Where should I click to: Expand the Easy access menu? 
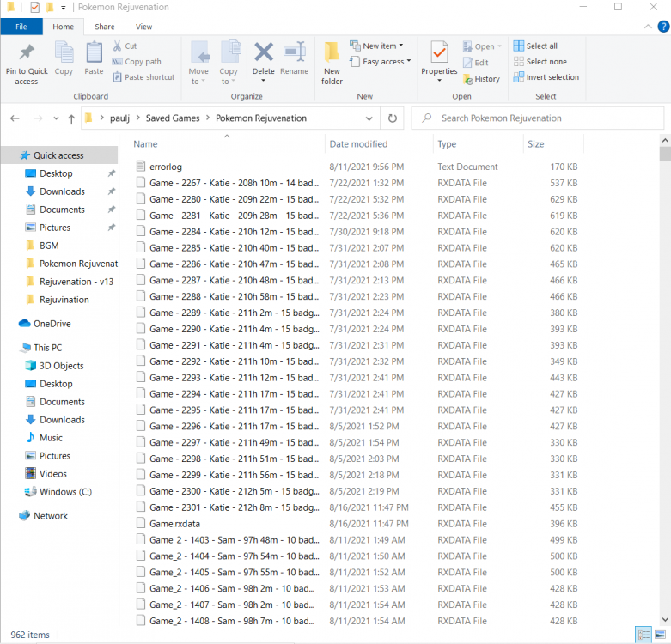click(x=380, y=62)
